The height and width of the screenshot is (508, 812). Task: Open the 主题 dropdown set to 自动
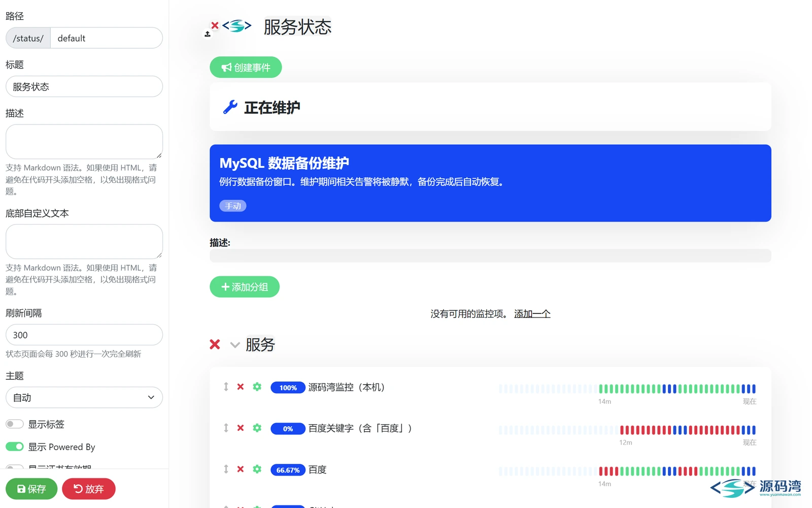[84, 397]
